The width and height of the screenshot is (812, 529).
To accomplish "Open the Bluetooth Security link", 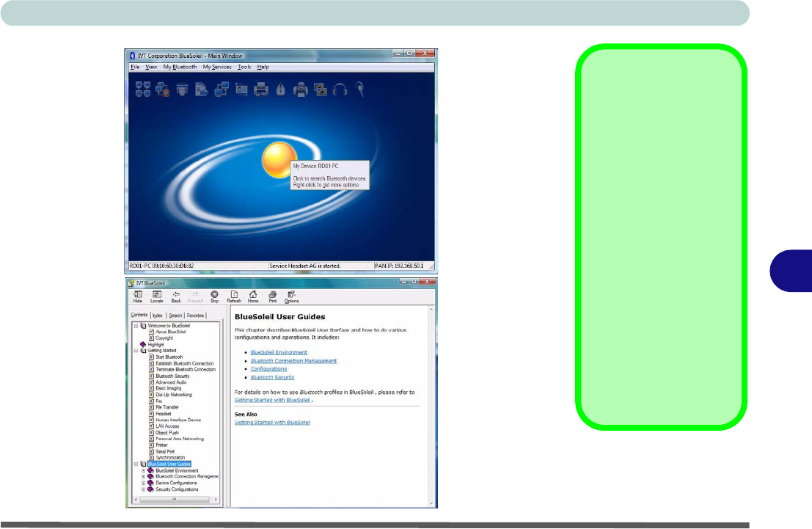I will [x=272, y=377].
